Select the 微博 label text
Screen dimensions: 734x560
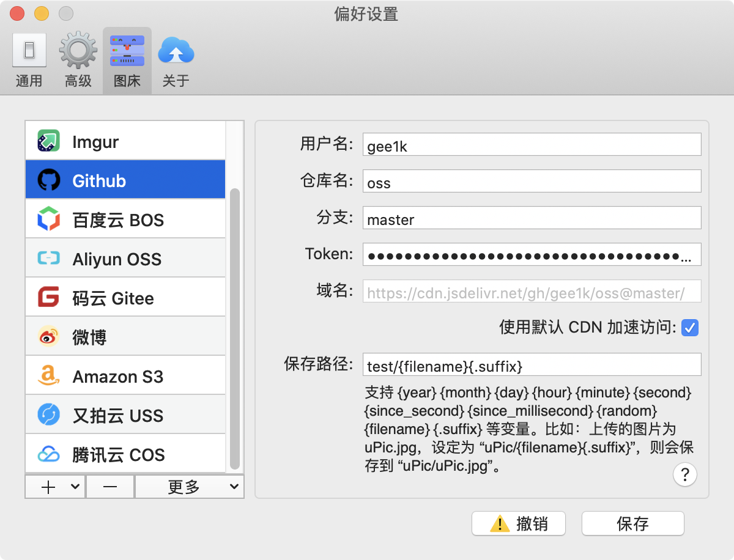tap(89, 337)
